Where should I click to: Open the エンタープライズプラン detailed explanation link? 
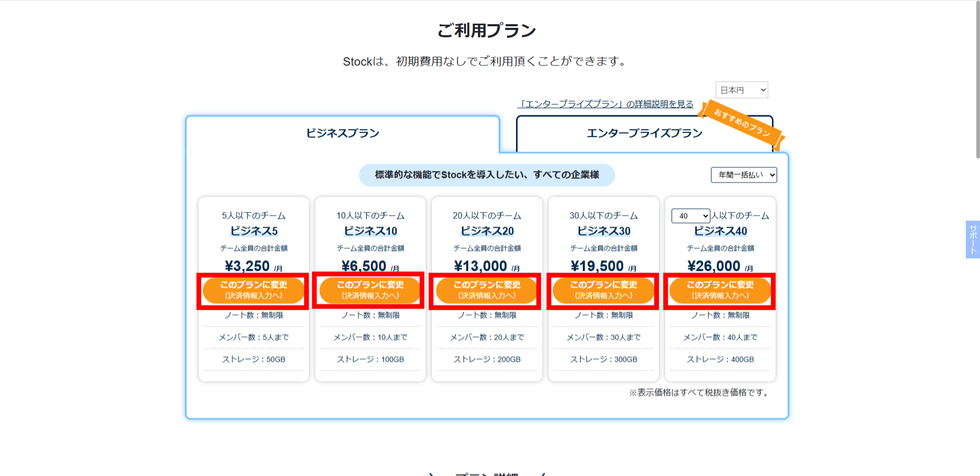tap(605, 104)
